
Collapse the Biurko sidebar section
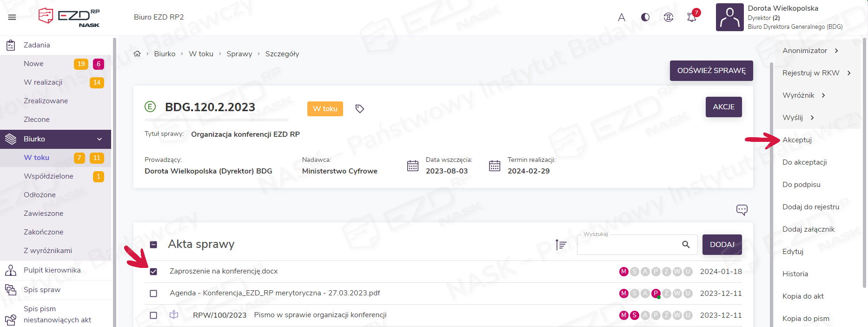99,139
